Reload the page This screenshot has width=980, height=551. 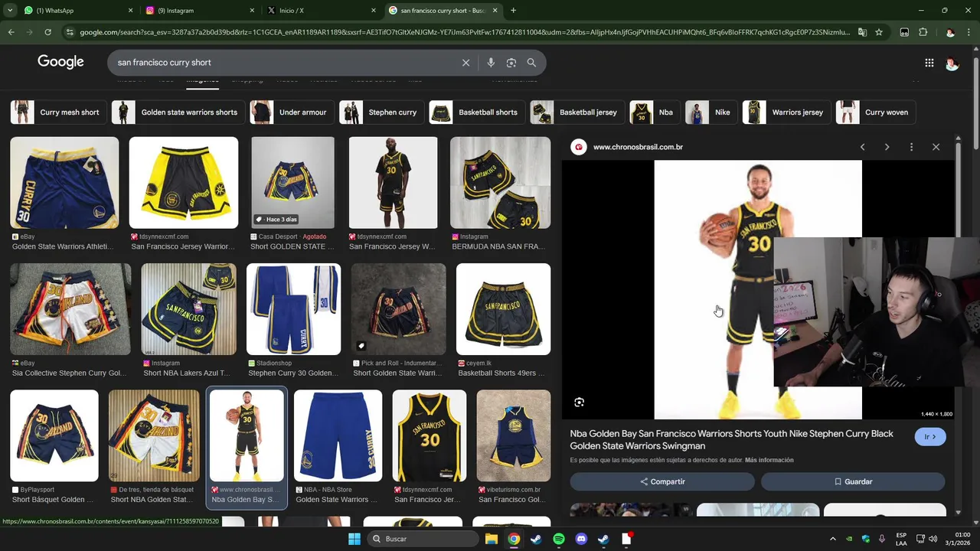tap(47, 32)
